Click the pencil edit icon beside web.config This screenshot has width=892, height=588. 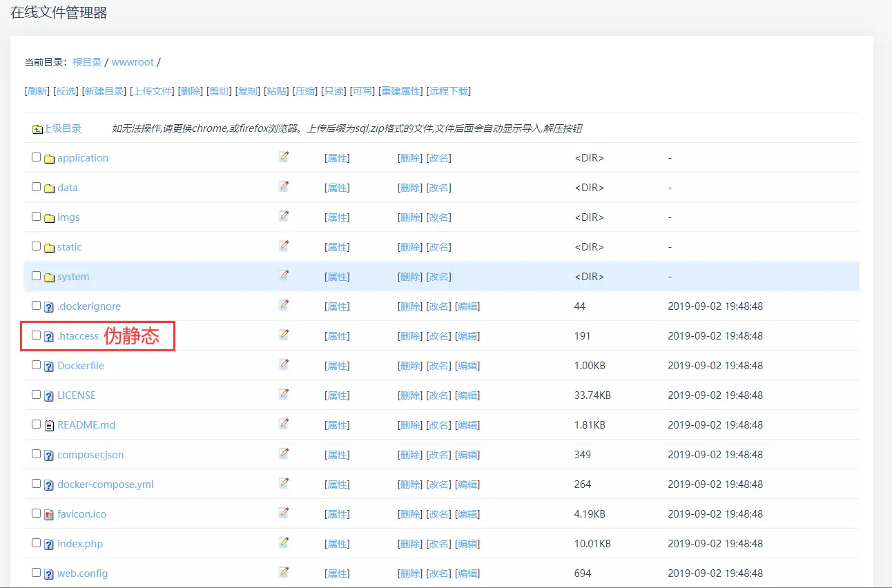click(283, 571)
